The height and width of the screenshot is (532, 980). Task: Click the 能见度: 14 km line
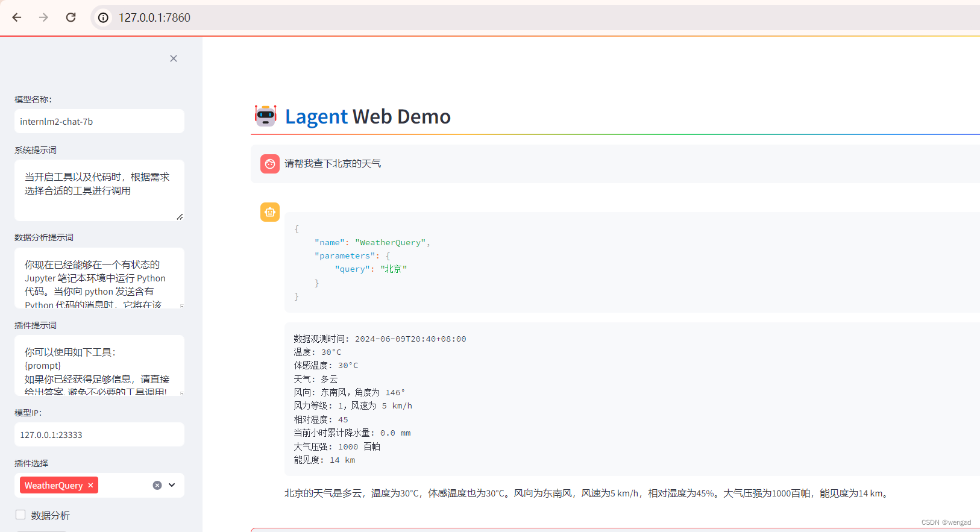(x=324, y=460)
